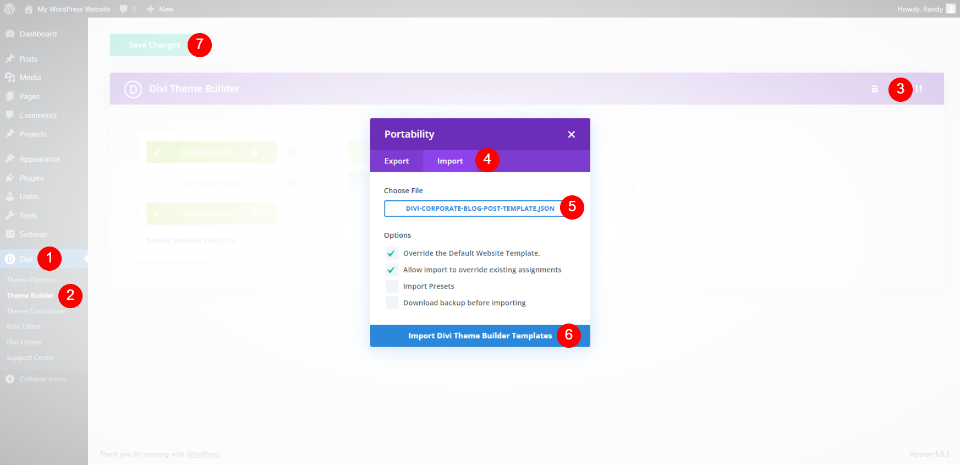960x465 pixels.
Task: Open the Global Header three-dot options
Action: pos(269,152)
